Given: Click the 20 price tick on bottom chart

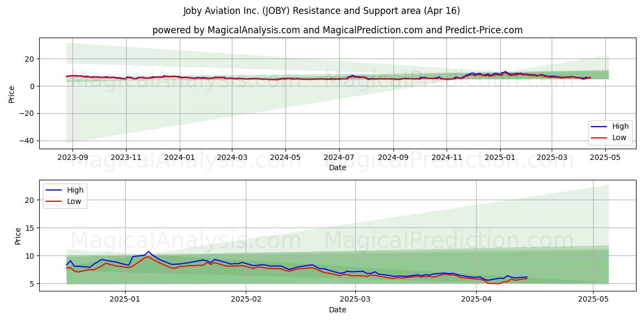Looking at the screenshot, I should click(x=31, y=200).
